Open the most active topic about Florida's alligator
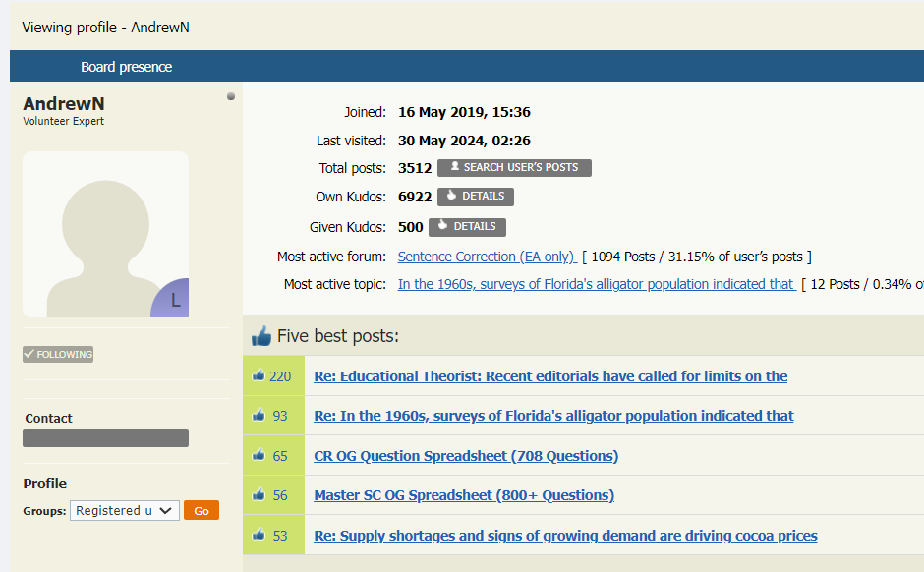This screenshot has width=924, height=572. point(596,284)
